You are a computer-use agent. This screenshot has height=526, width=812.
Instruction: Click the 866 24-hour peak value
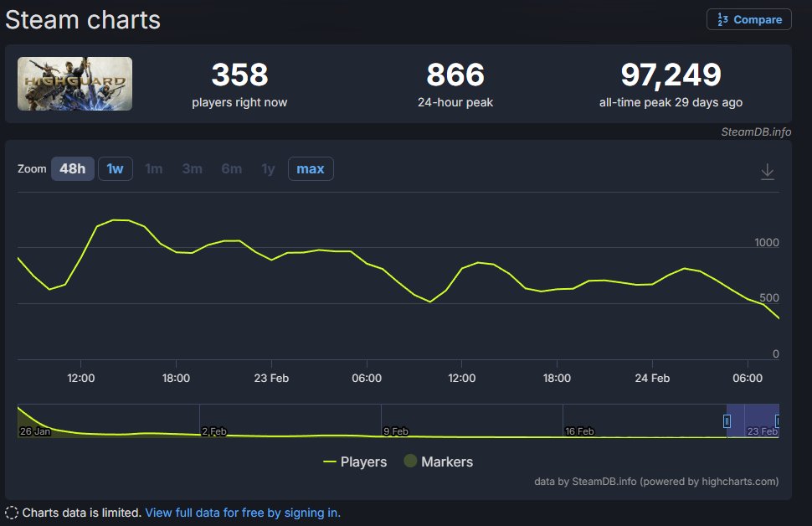[455, 75]
